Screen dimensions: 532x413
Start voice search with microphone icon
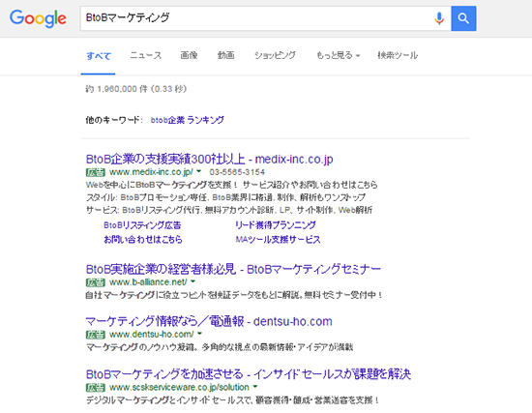coord(439,18)
